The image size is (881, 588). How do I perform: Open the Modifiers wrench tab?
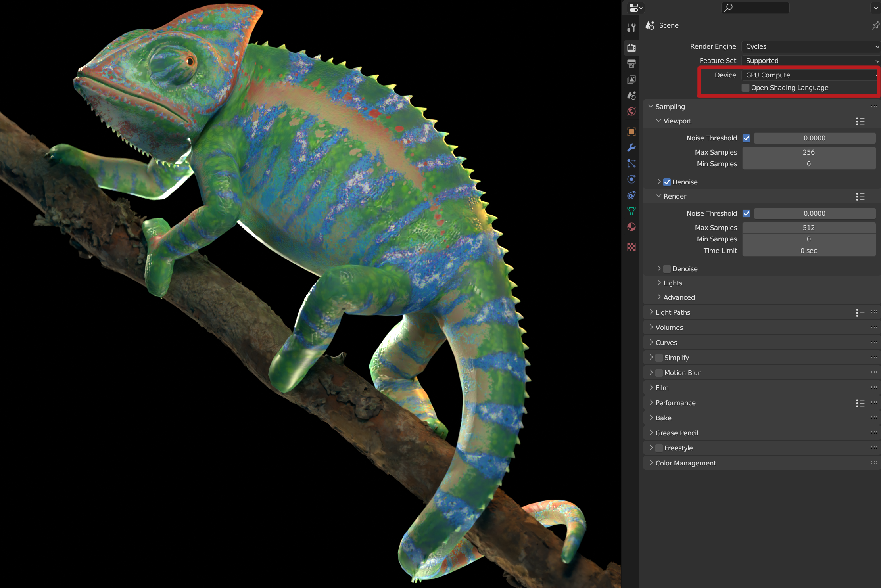[631, 147]
